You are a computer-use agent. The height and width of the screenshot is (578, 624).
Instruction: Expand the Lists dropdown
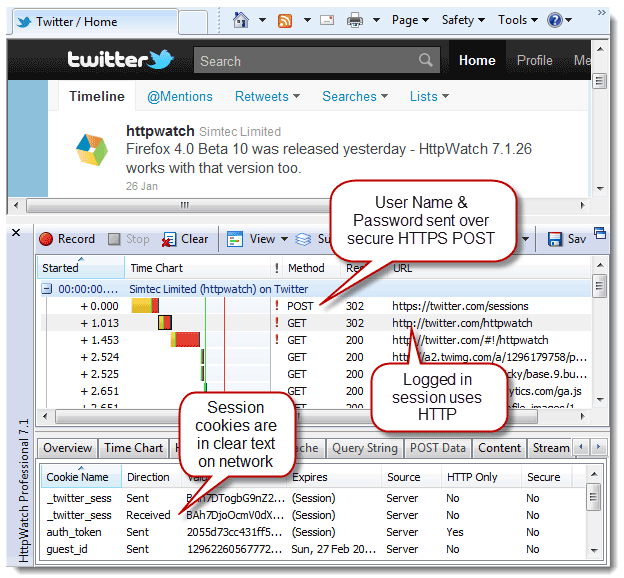click(429, 96)
